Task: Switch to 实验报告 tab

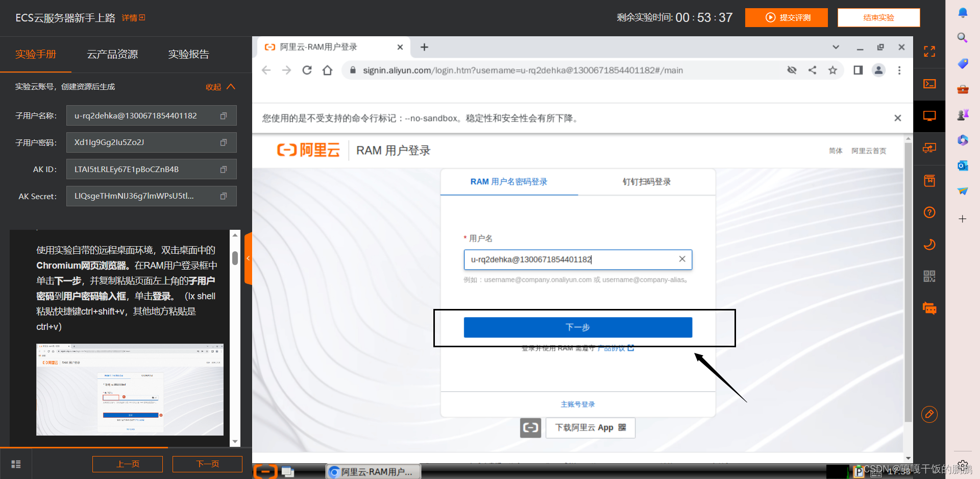Action: (189, 54)
